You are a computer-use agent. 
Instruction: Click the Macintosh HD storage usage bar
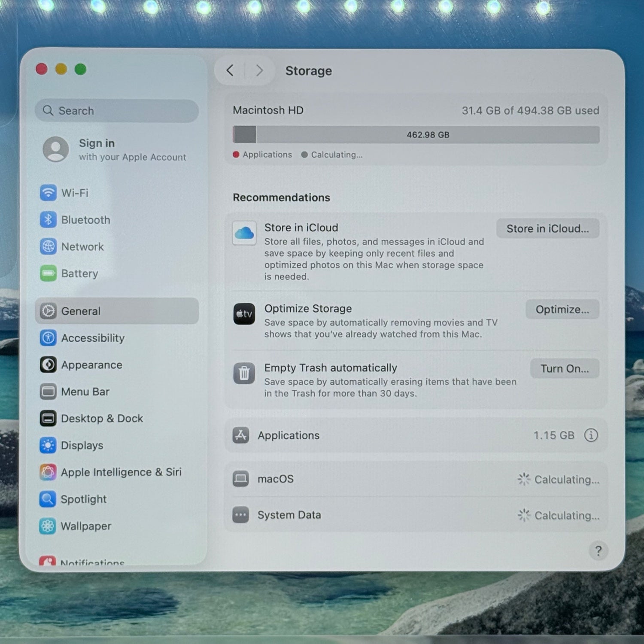[416, 135]
